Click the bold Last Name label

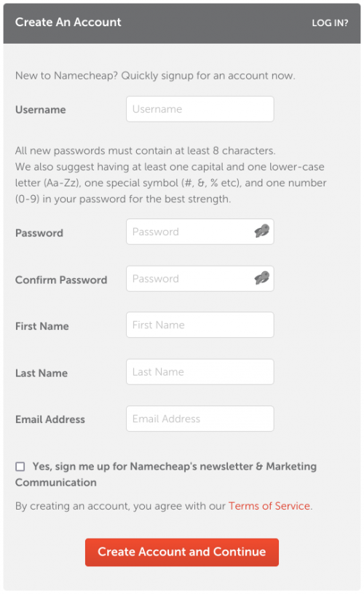[41, 373]
